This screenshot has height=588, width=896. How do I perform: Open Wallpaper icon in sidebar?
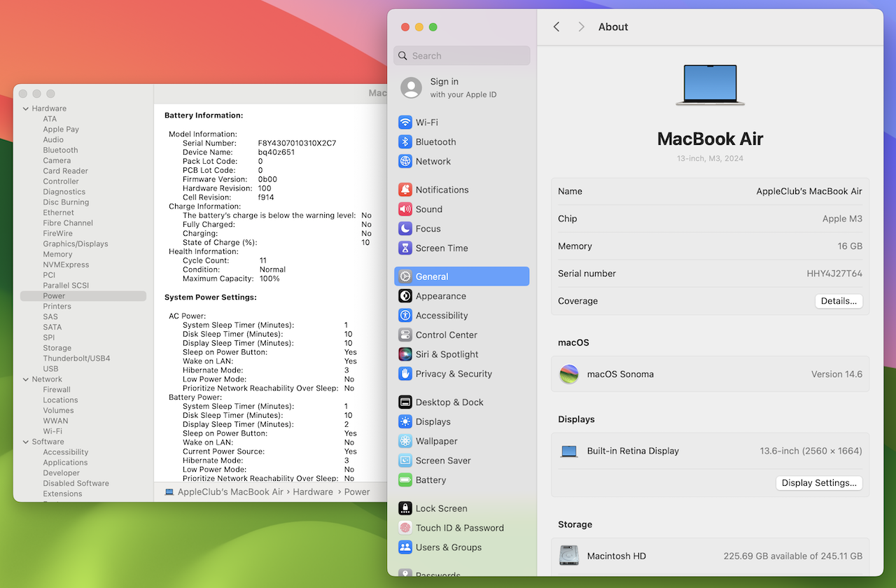click(405, 442)
